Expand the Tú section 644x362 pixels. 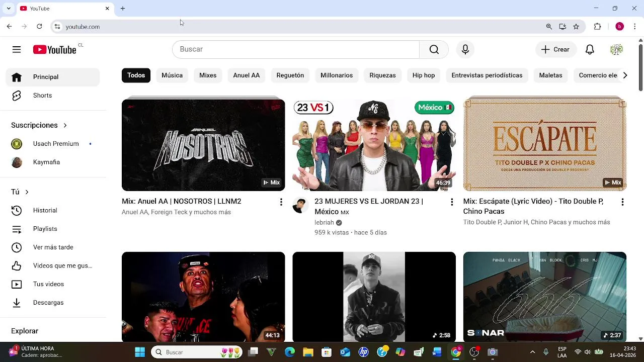pos(20,192)
